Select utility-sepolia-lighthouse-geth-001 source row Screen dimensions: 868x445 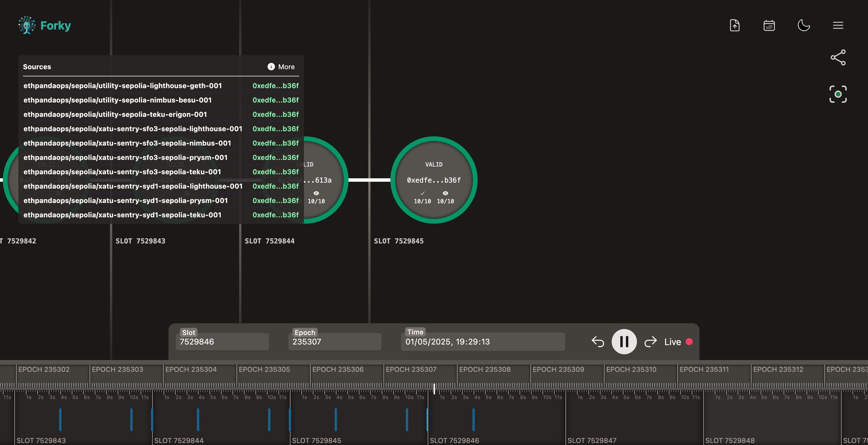(x=161, y=86)
